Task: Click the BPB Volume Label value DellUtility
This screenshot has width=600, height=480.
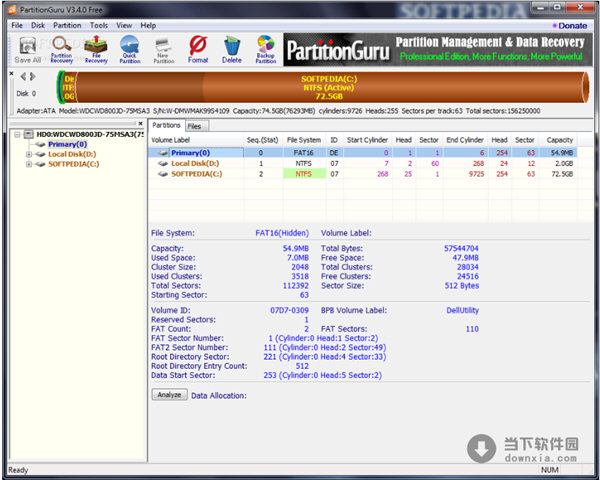Action: pyautogui.click(x=463, y=310)
